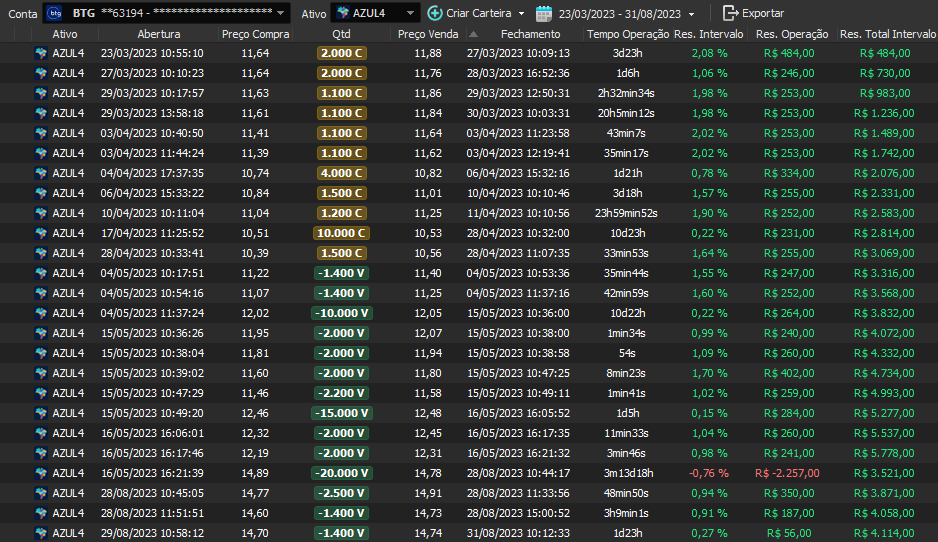Select the red R$ -2.257,00 result cell
938x542 pixels.
(x=787, y=473)
